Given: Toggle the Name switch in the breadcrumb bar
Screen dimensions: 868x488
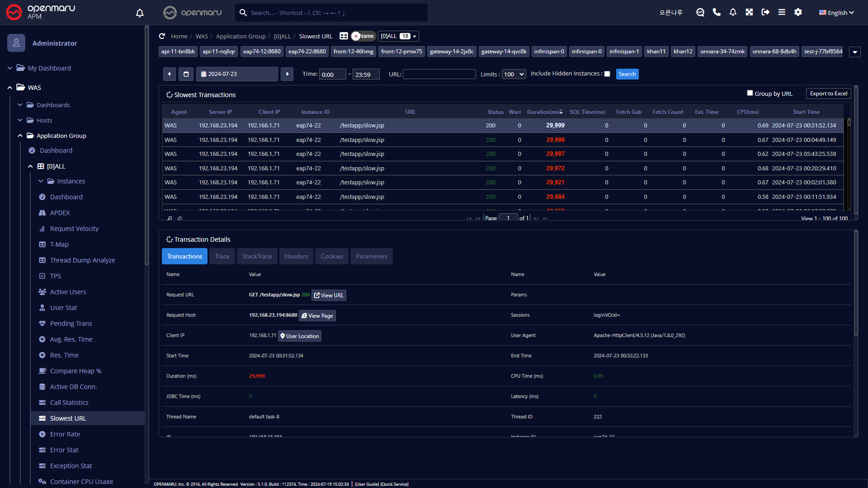Looking at the screenshot, I should point(363,36).
